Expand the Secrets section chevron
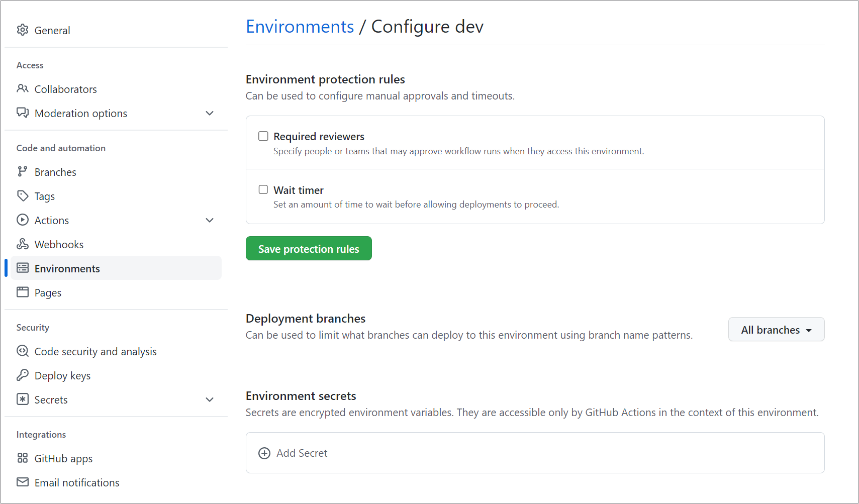 point(210,399)
